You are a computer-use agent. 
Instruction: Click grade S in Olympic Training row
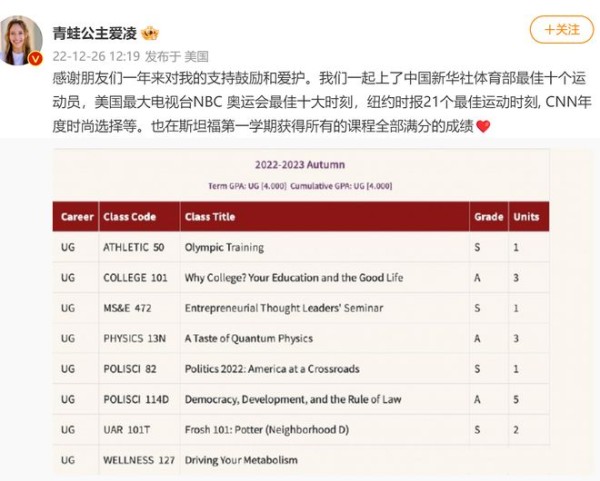tap(477, 248)
